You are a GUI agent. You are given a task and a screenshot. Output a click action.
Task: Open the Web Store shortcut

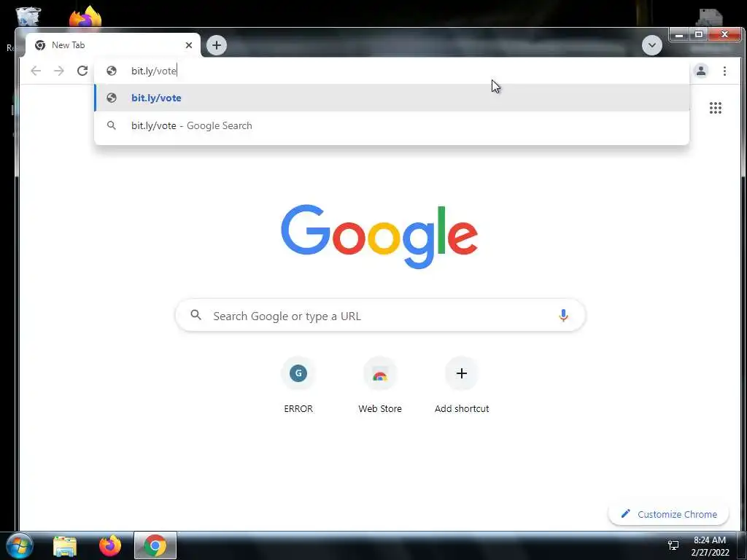[x=379, y=386]
